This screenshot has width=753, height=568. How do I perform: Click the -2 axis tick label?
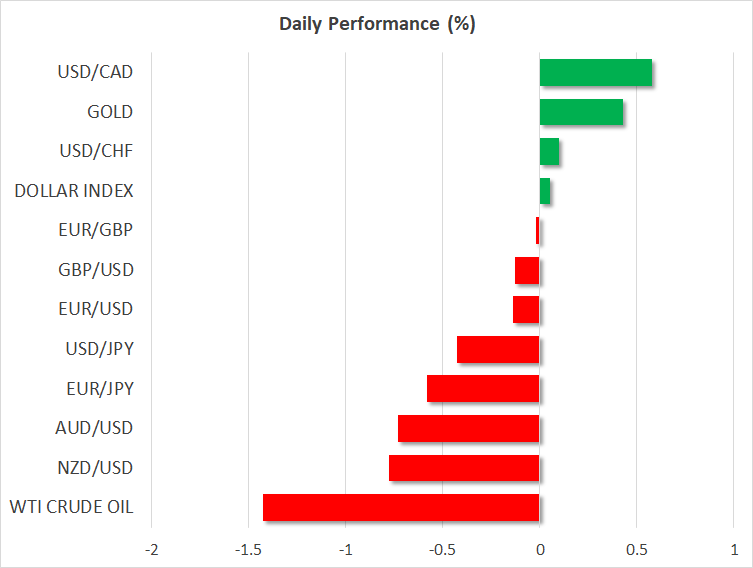[x=151, y=550]
